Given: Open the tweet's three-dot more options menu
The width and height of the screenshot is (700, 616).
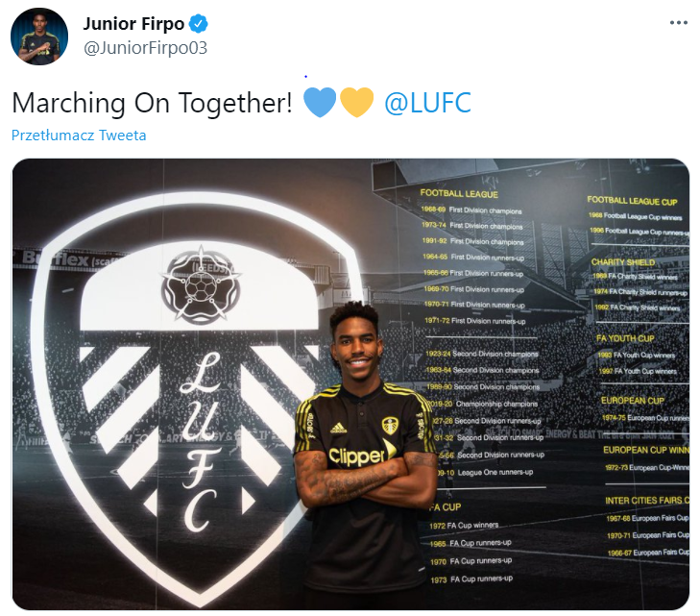Looking at the screenshot, I should tap(678, 23).
